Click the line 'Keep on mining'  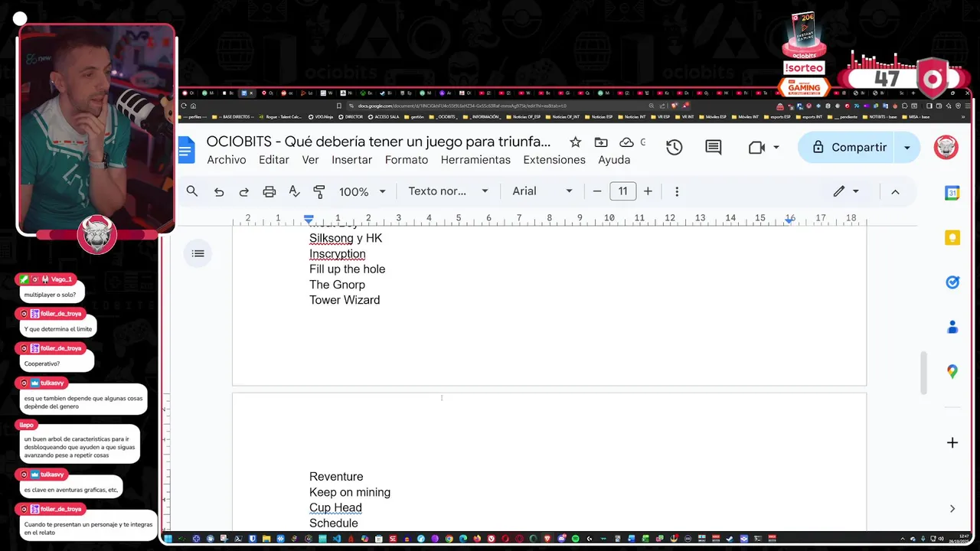(x=350, y=492)
